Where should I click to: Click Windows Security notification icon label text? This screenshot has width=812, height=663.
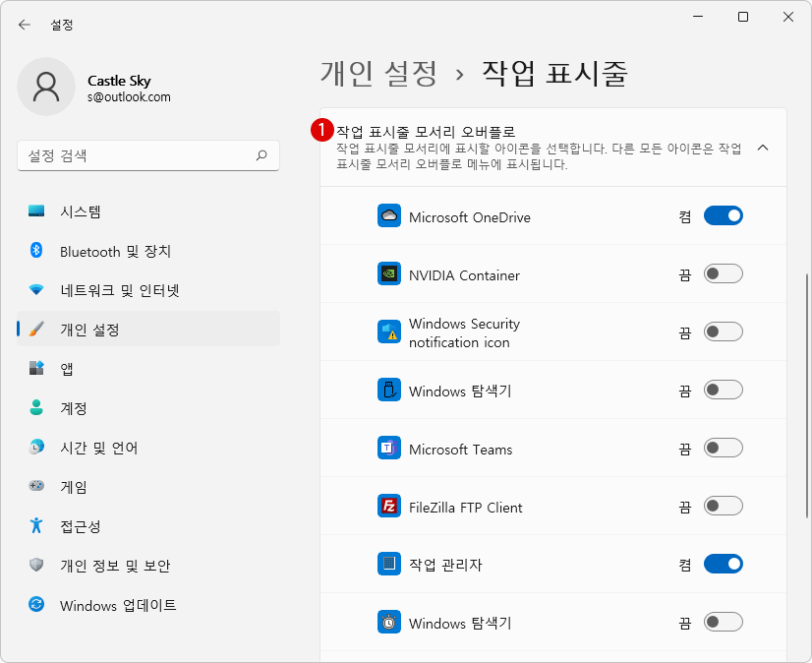tap(464, 332)
